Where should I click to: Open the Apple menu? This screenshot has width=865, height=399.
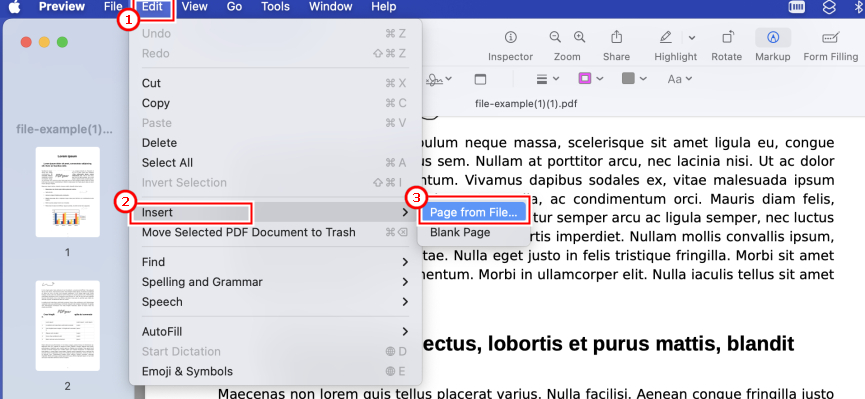point(14,7)
